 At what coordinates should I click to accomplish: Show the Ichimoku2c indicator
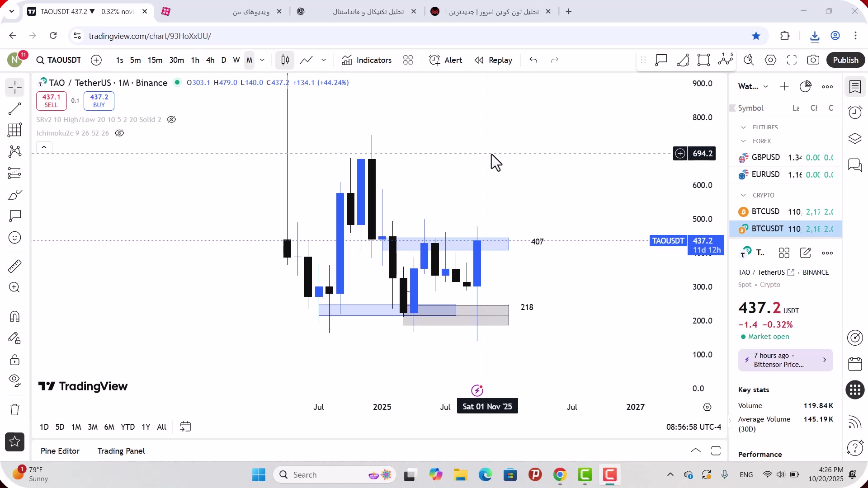119,133
